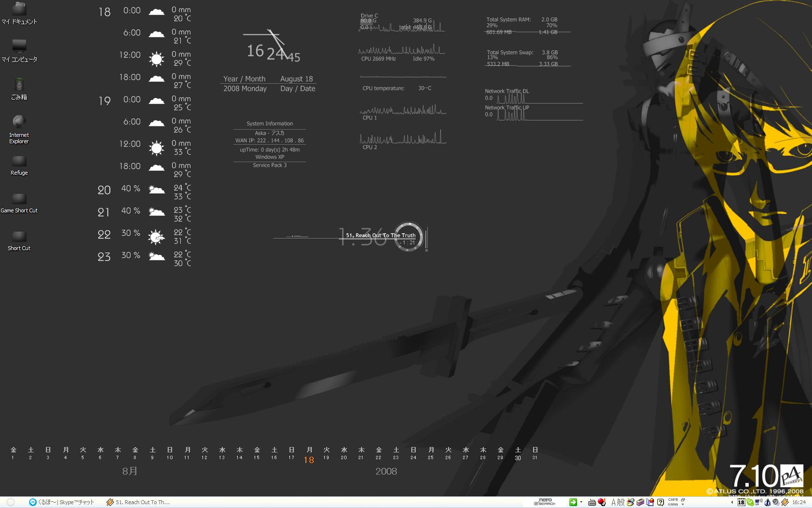Image resolution: width=812 pixels, height=508 pixels.
Task: Click the Nero Search toolbar logo
Action: click(545, 502)
